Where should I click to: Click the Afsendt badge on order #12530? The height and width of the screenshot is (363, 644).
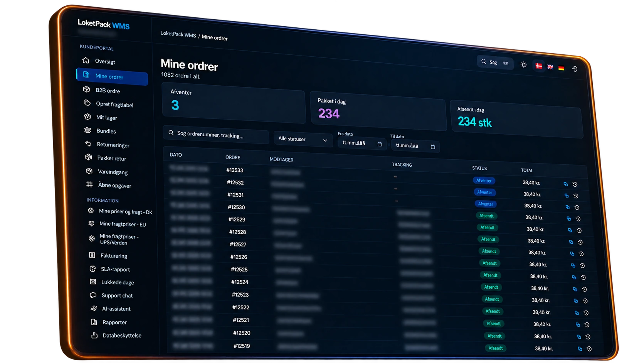pos(486,216)
